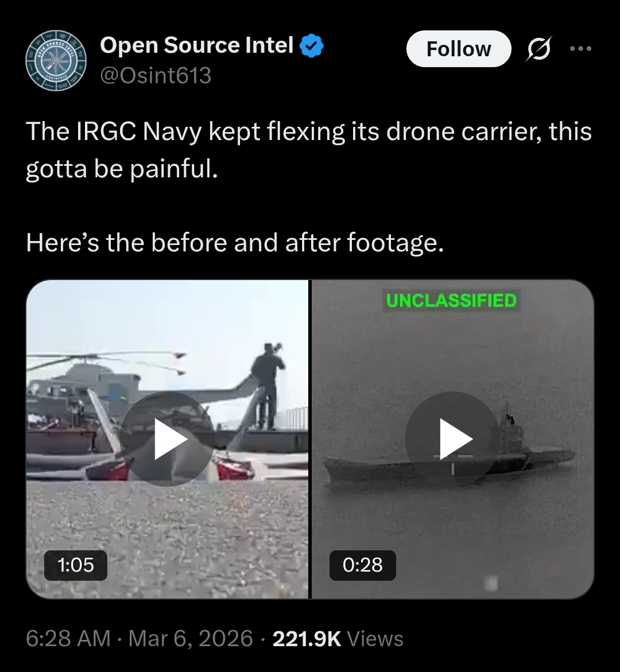
Task: Open the Open Source Intel profile avatar
Action: coord(56,60)
